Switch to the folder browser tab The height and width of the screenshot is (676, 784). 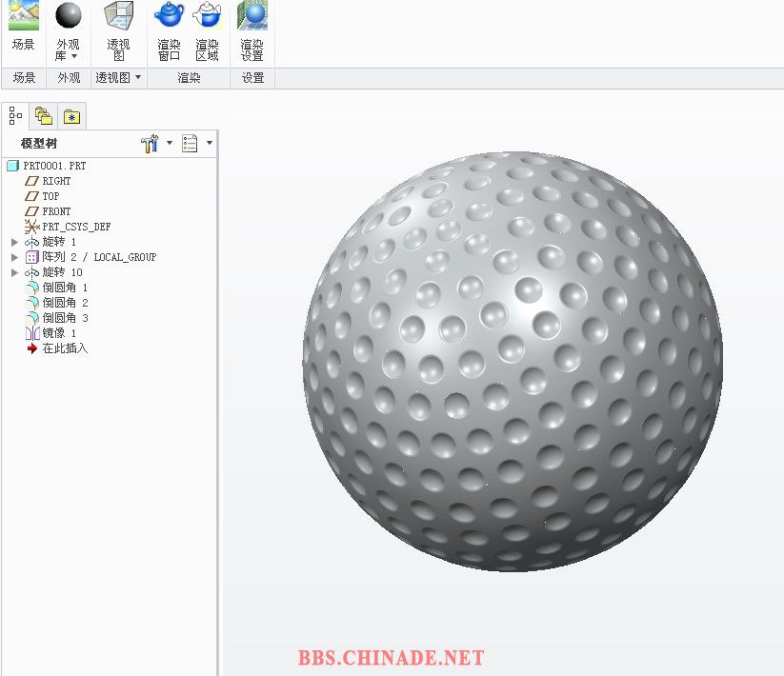(x=44, y=116)
